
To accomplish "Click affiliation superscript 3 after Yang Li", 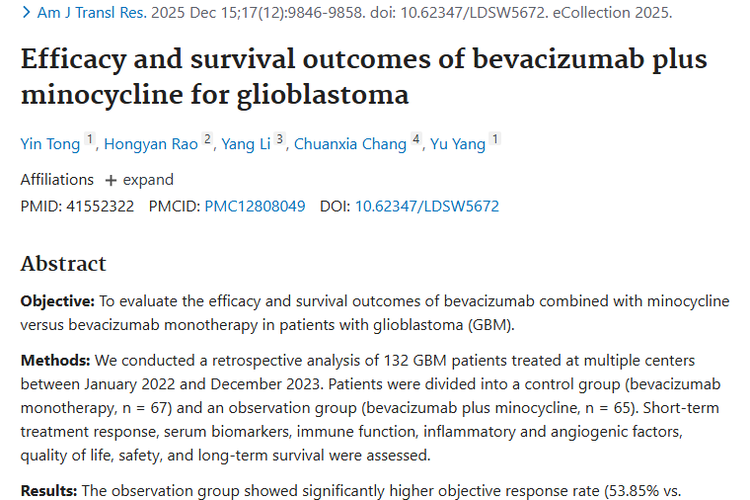I will 280,140.
